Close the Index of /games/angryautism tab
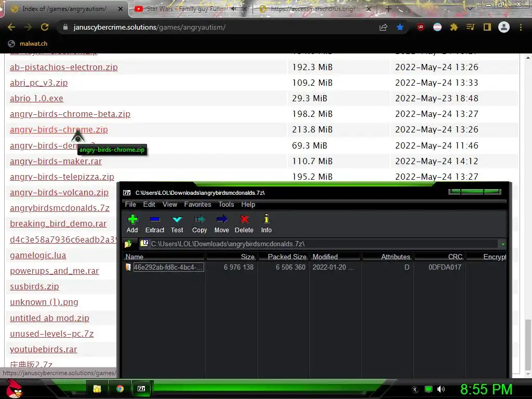Image resolution: width=532 pixels, height=399 pixels. coord(121,9)
